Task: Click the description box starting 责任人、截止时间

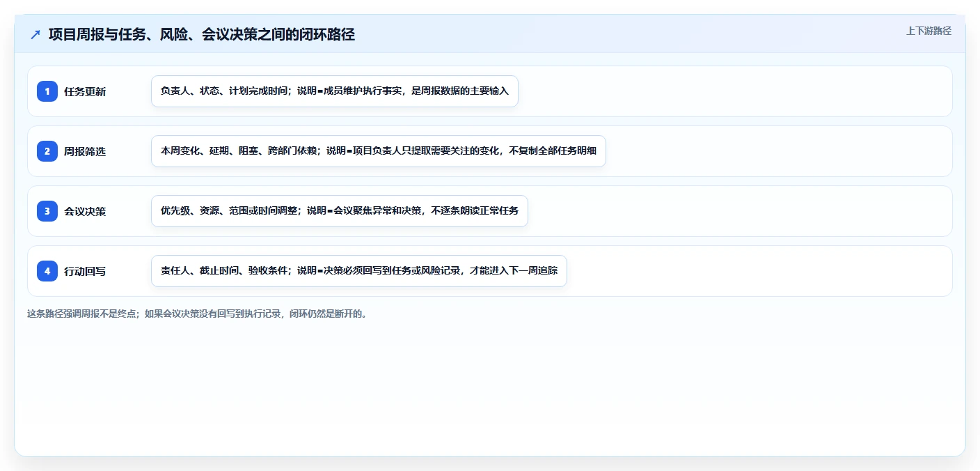Action: click(x=359, y=271)
